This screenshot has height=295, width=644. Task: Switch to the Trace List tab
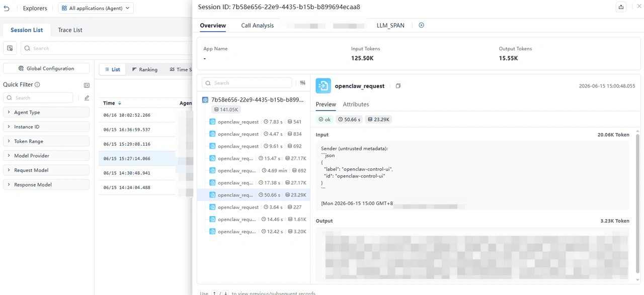pos(70,30)
